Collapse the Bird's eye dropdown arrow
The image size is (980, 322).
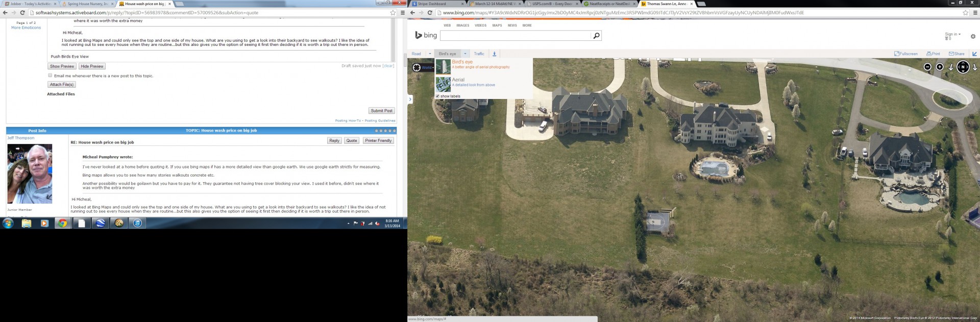click(465, 54)
